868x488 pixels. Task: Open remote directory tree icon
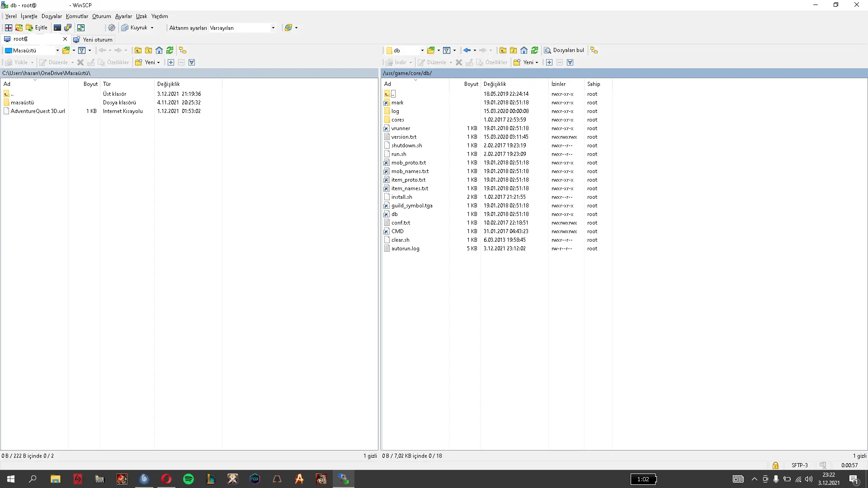[594, 50]
